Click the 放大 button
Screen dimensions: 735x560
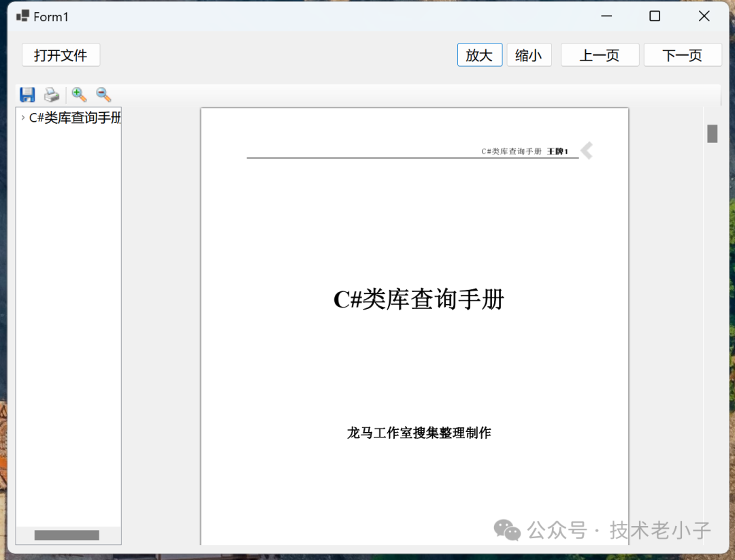coord(479,55)
